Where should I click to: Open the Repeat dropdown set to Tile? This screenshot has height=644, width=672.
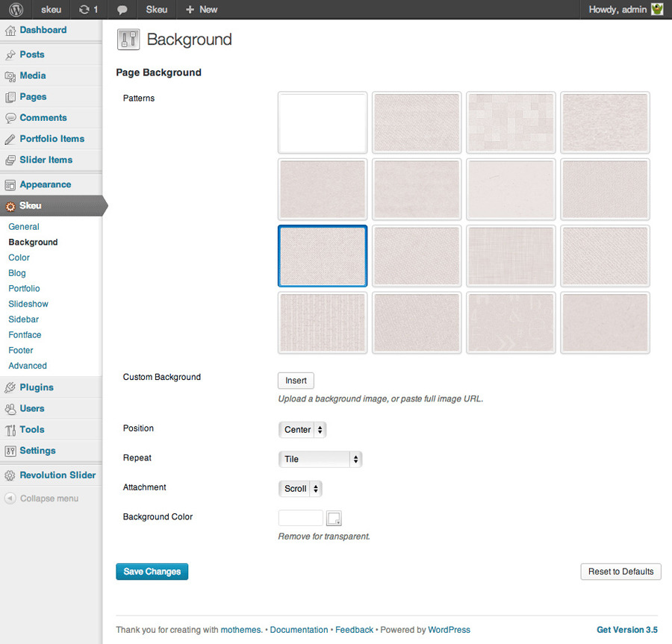(320, 459)
